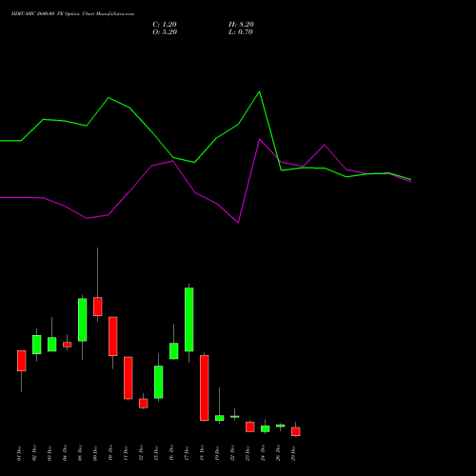
Task: Select the '16 Dec' date label
Action: (171, 453)
